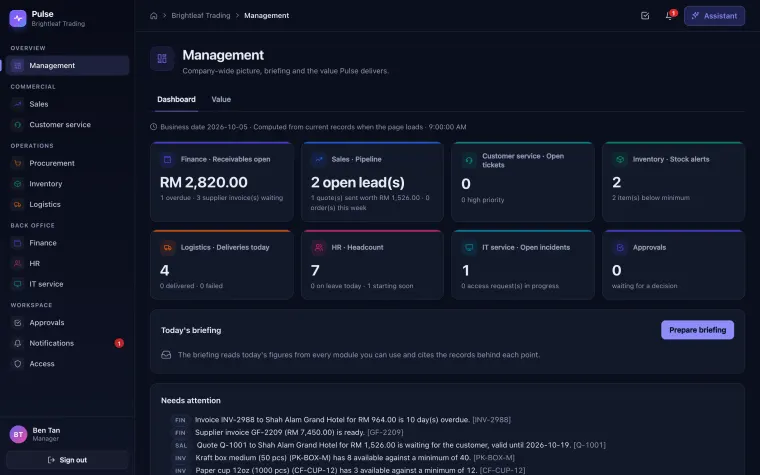Open HR in the sidebar
This screenshot has height=475, width=760.
point(67,263)
